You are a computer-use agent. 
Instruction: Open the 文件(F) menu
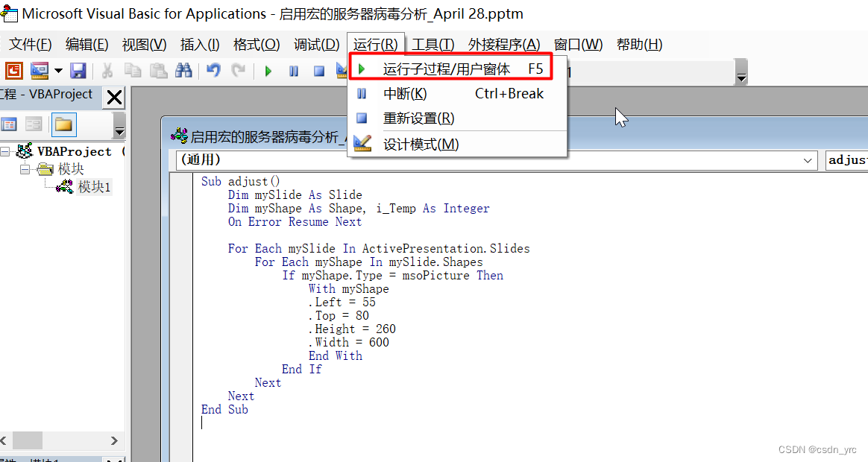click(31, 44)
